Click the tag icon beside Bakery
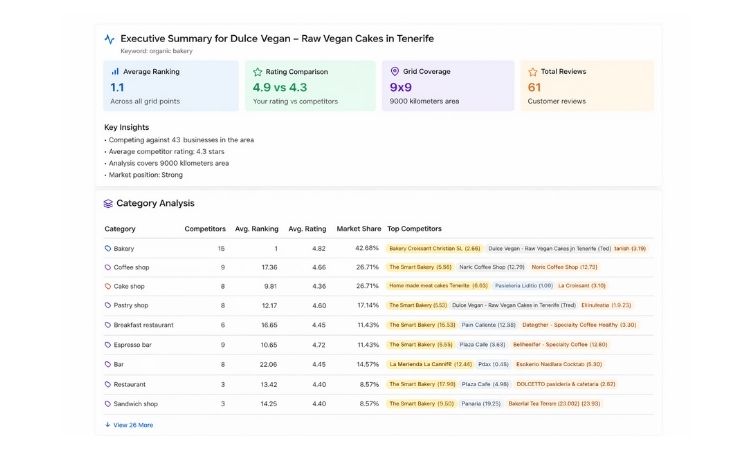750x450 pixels. (108, 248)
